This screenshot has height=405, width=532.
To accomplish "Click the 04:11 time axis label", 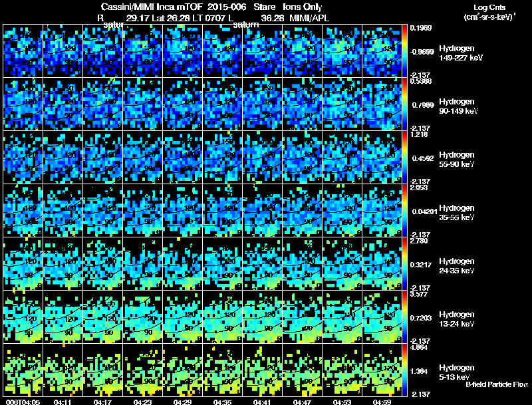I will [x=63, y=402].
